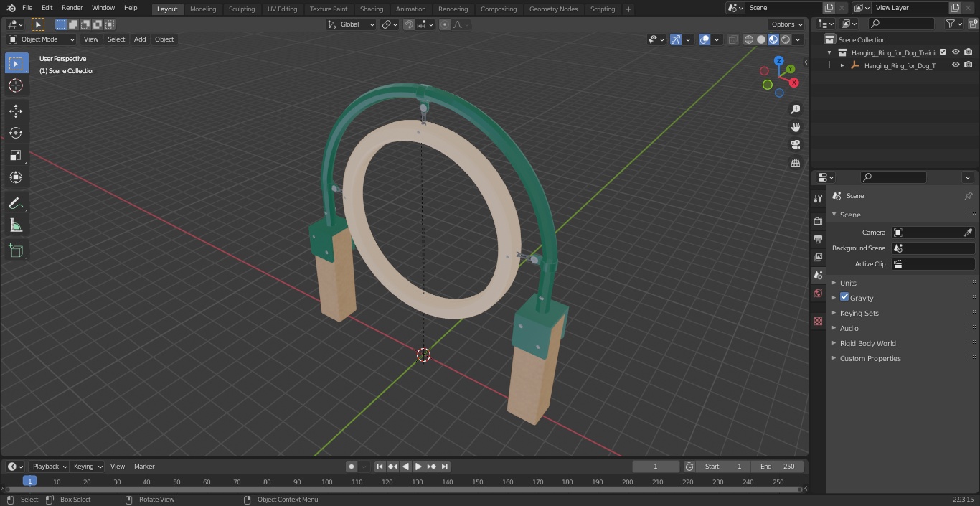Open the File menu
The width and height of the screenshot is (980, 506).
(x=27, y=8)
